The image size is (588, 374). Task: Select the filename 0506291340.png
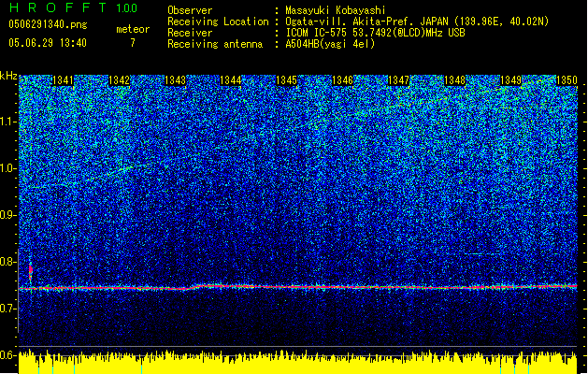click(x=48, y=24)
